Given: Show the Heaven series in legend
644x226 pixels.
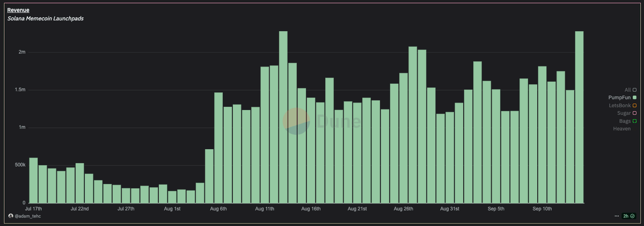Looking at the screenshot, I should click(x=622, y=129).
